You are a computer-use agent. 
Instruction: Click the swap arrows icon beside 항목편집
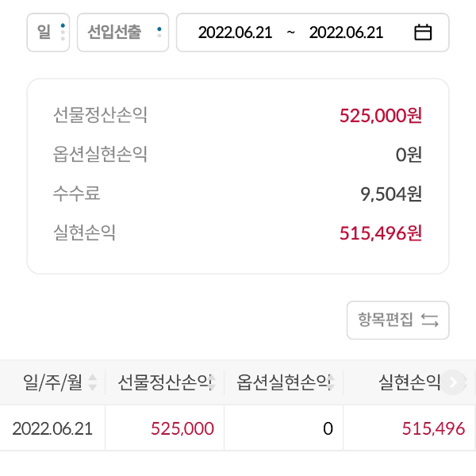click(430, 321)
